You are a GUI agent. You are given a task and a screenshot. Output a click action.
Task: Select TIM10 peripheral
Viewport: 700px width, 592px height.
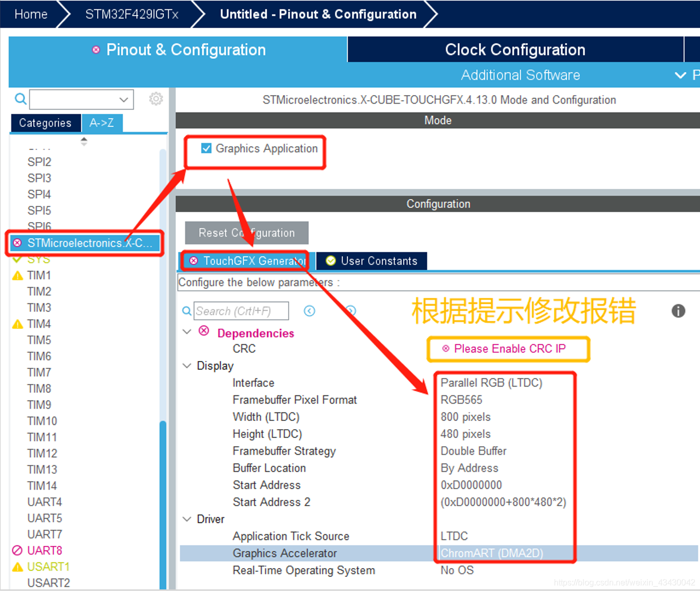[42, 421]
